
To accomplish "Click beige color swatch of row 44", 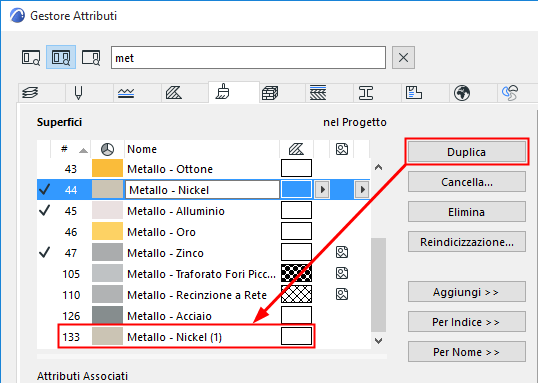I will 107,189.
